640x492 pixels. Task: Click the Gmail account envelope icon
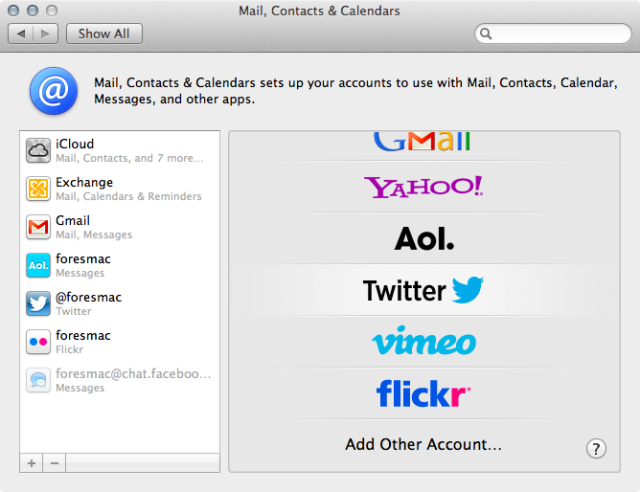(x=38, y=227)
